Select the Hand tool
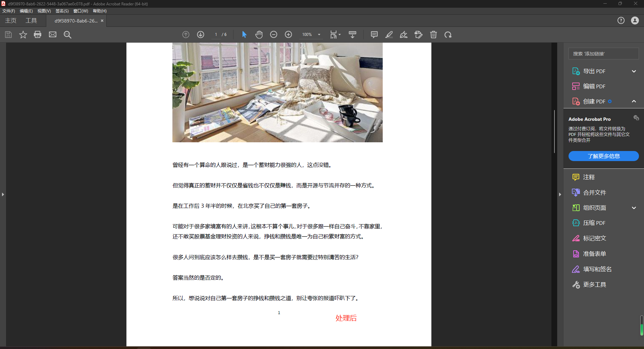 (259, 35)
